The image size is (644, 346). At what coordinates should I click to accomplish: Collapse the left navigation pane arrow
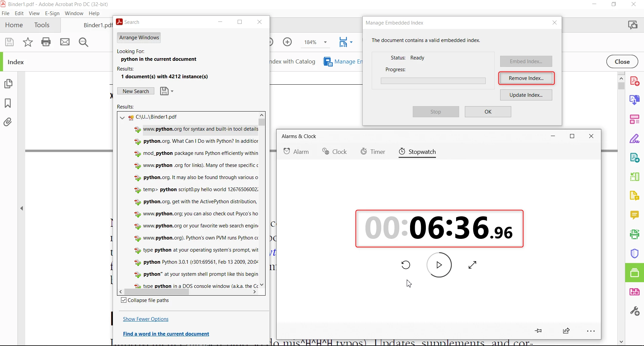[x=22, y=209]
